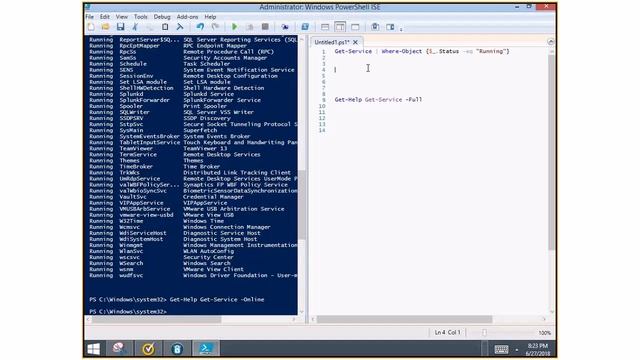Click the console pane horizontal scrollbar
This screenshot has height=360, width=640.
(157, 319)
